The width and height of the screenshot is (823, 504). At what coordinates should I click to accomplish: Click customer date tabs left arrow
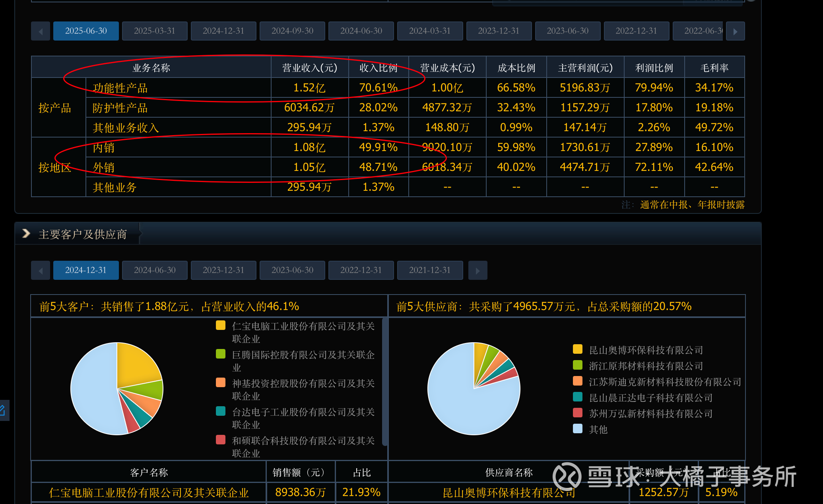[41, 270]
